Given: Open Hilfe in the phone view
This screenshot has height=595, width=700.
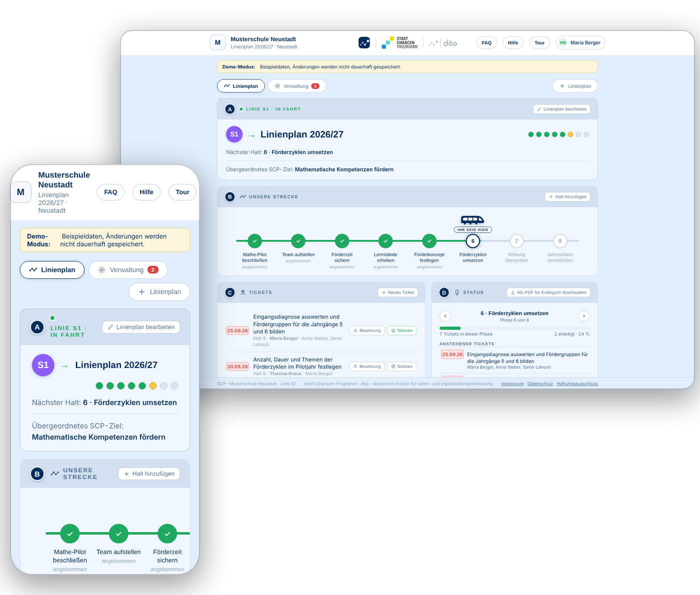Looking at the screenshot, I should pos(146,192).
